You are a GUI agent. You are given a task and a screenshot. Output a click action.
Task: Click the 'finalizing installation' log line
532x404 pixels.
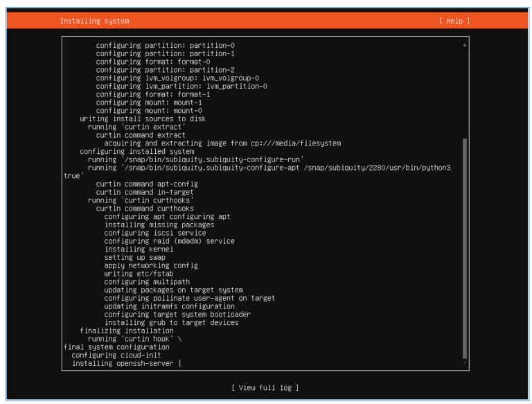[x=126, y=331]
